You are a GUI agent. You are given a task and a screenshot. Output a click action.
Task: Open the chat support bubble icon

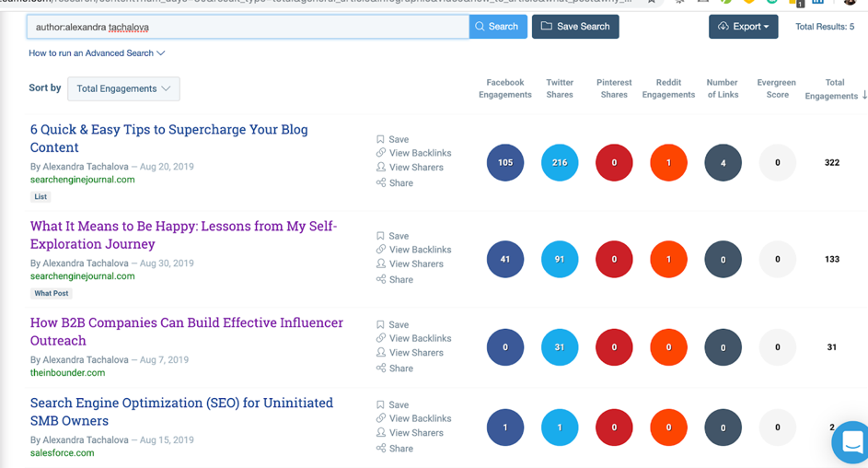[851, 443]
